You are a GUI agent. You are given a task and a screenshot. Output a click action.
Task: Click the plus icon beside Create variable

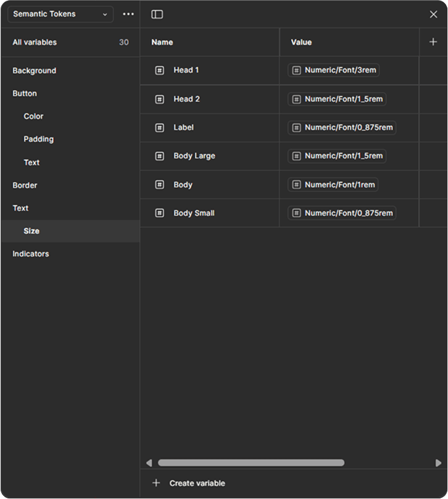pos(156,483)
